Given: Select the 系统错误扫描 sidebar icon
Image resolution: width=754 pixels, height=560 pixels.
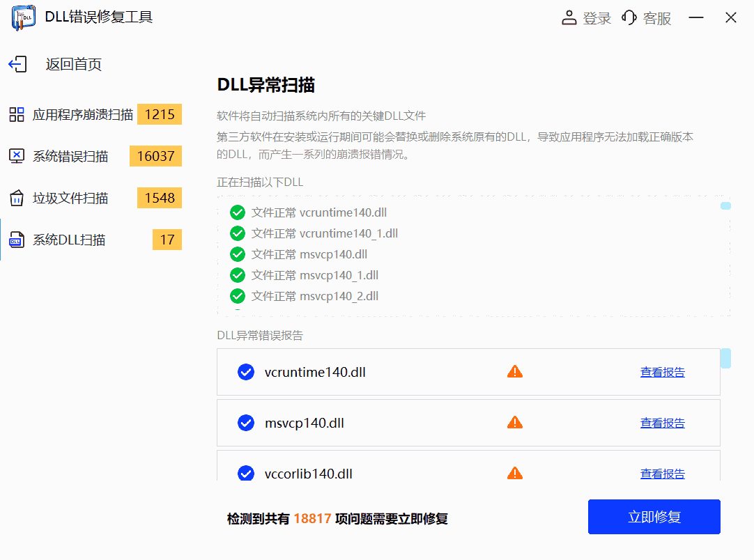Looking at the screenshot, I should (x=16, y=156).
